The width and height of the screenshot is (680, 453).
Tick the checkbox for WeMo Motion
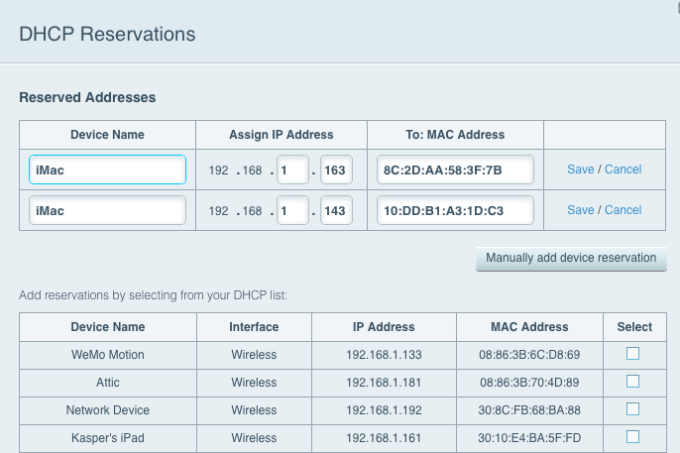[633, 354]
